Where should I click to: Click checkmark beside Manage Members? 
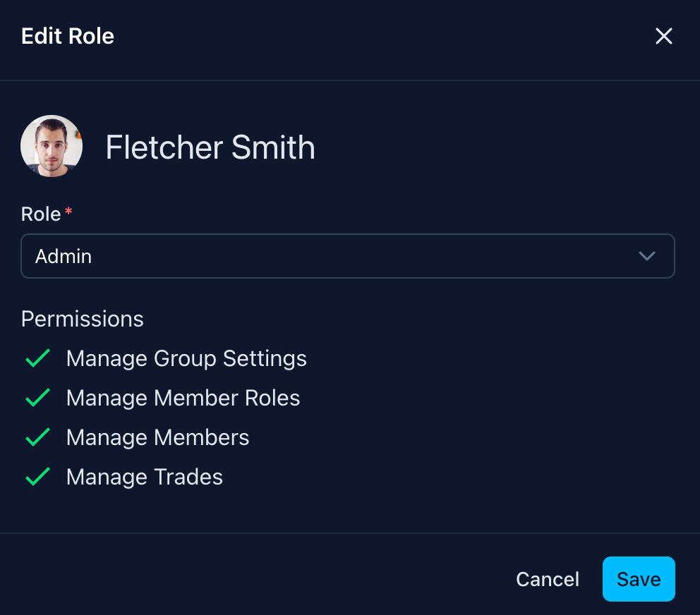point(37,437)
